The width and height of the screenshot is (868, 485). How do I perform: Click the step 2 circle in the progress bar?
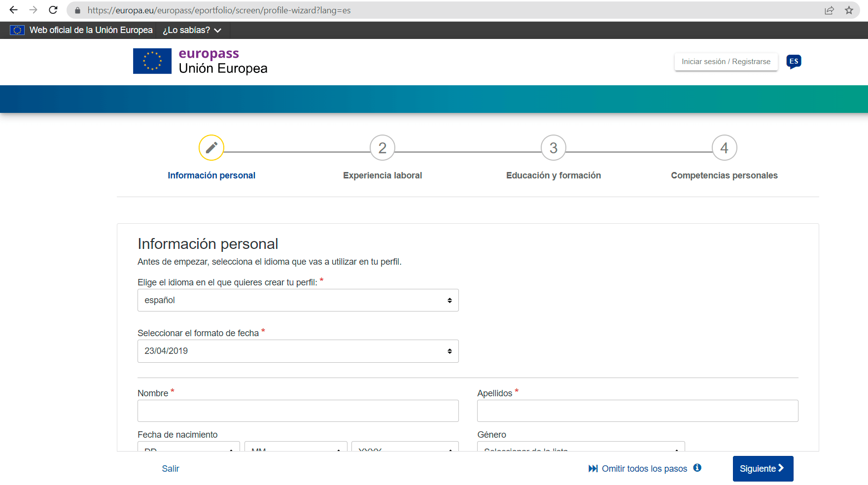tap(382, 147)
